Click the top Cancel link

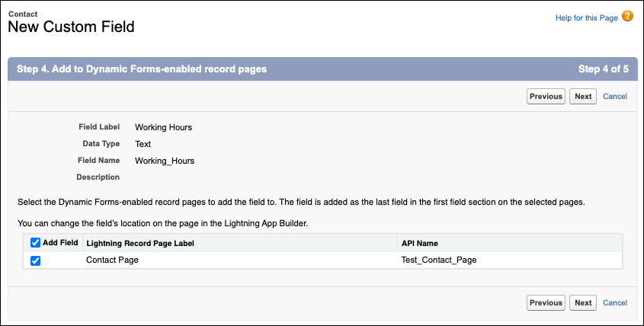(614, 96)
